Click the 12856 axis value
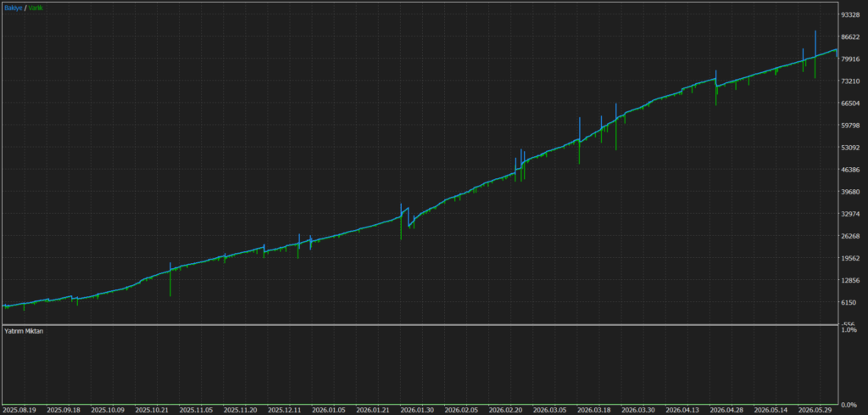 pyautogui.click(x=849, y=280)
